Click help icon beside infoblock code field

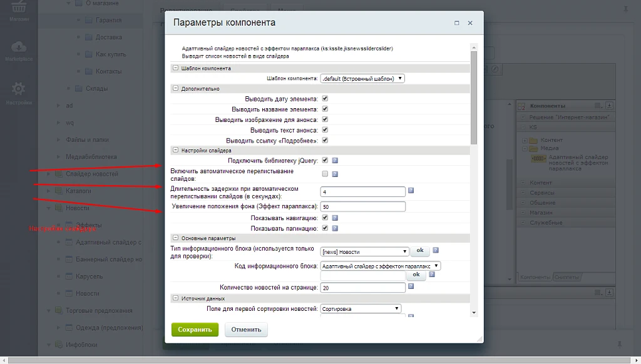click(432, 275)
